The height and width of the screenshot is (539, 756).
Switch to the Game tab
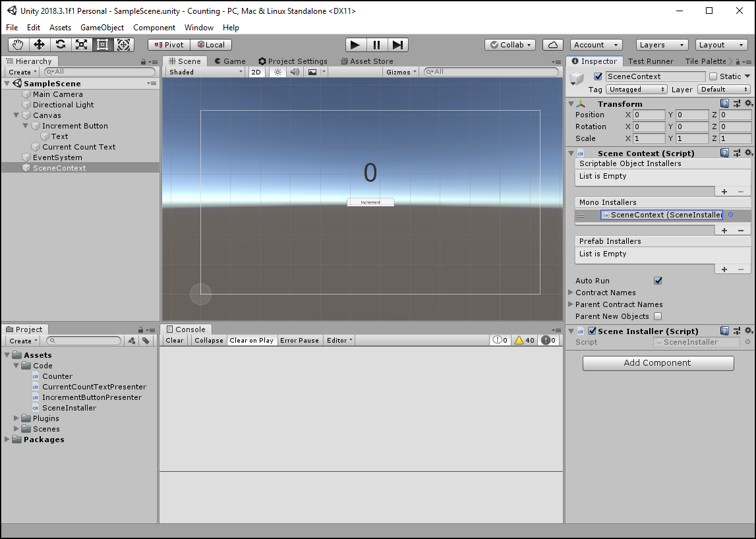click(229, 60)
